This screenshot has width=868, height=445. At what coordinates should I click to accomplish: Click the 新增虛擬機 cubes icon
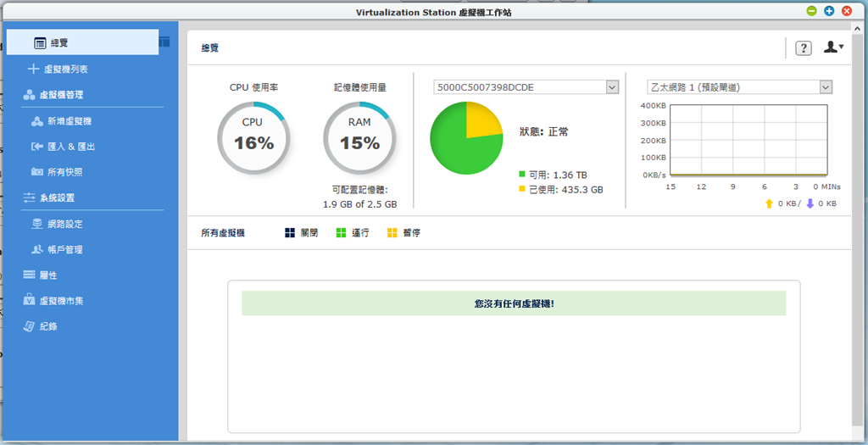click(x=37, y=121)
